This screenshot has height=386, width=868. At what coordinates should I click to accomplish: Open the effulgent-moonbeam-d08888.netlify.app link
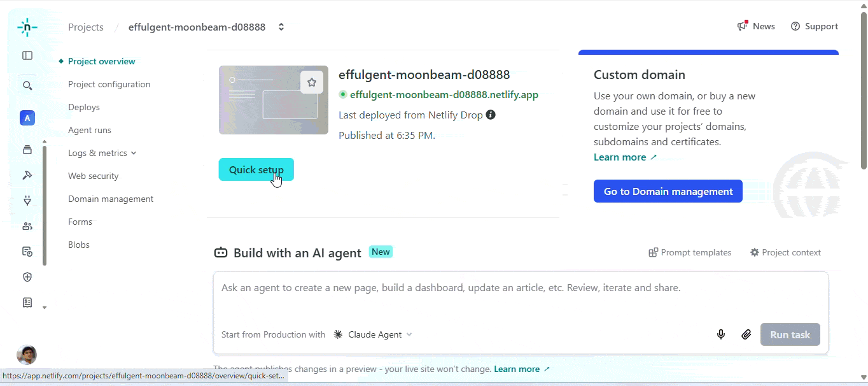click(444, 95)
